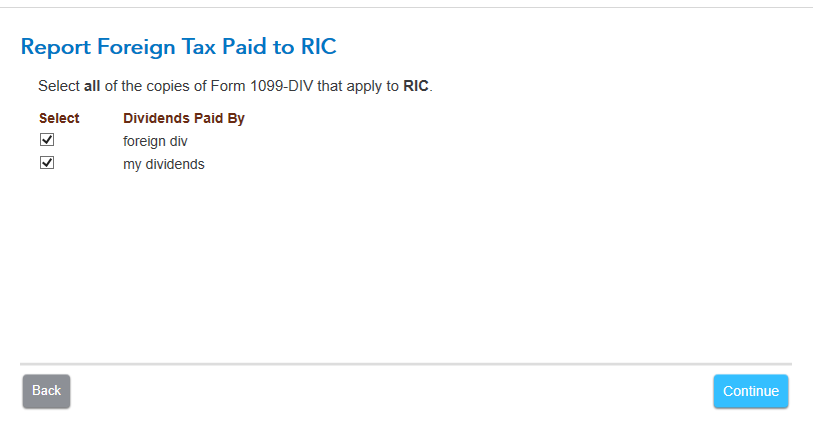Uncheck the foreign div checkbox
The width and height of the screenshot is (813, 438).
click(46, 140)
